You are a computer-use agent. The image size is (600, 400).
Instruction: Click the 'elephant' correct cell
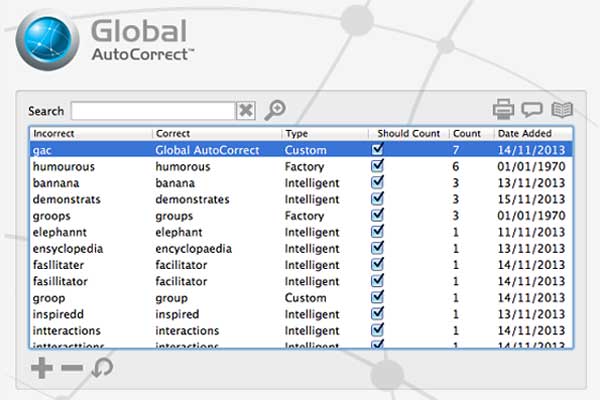[179, 232]
